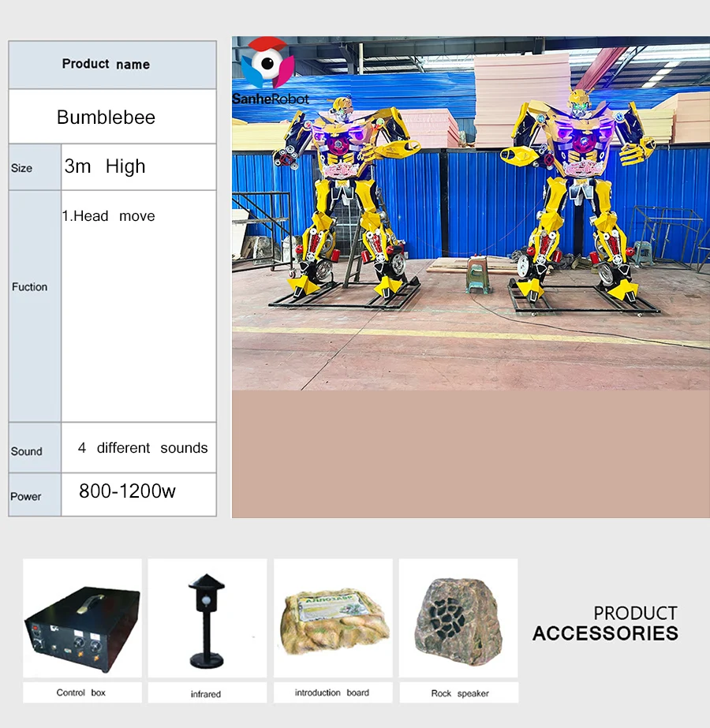The image size is (710, 728).
Task: Click the 'Bumblebee' product name text
Action: coord(106,117)
